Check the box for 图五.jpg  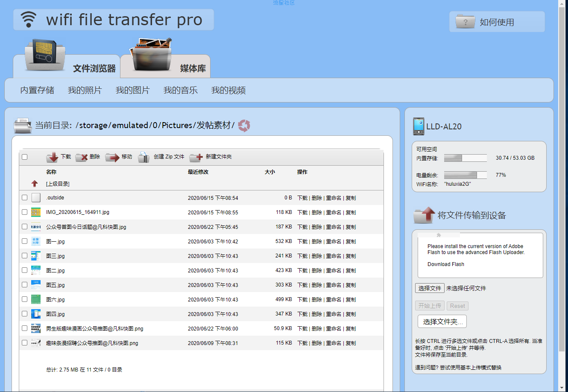click(24, 284)
